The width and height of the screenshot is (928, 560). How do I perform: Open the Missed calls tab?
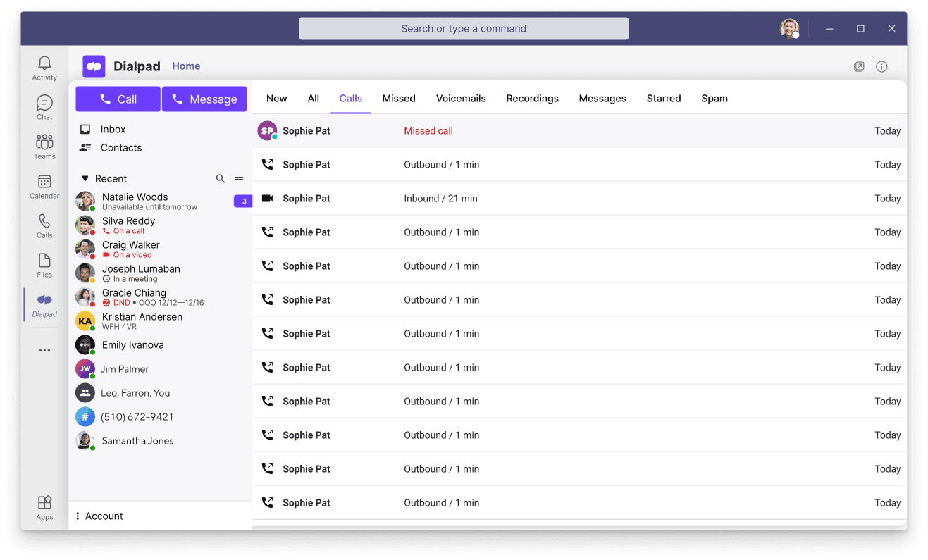tap(399, 98)
